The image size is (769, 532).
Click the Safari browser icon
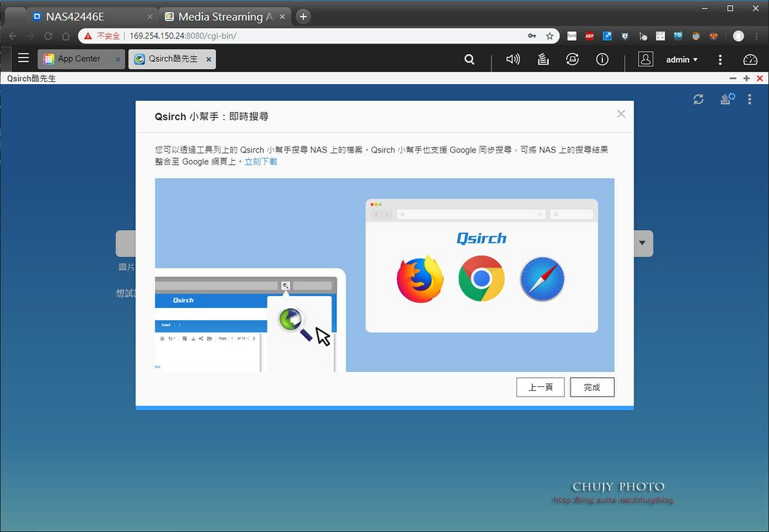[x=543, y=279]
